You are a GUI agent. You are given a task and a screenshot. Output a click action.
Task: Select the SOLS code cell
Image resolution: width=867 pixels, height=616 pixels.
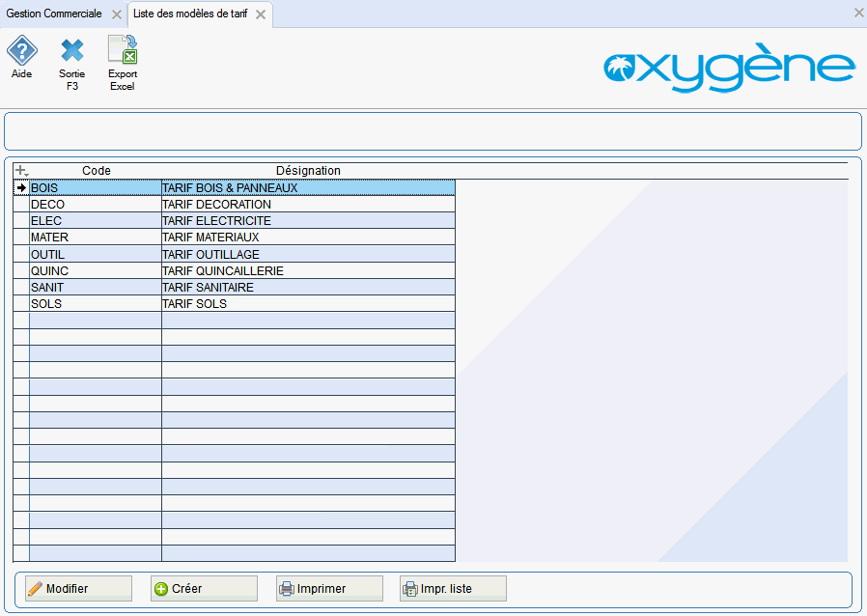[96, 304]
